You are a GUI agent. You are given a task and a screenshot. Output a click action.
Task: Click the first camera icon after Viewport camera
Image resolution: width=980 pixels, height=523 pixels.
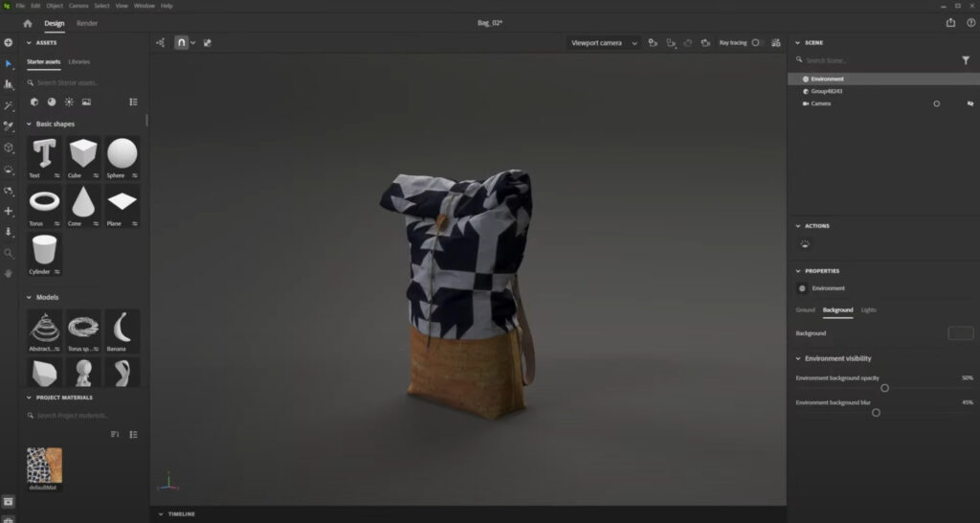click(653, 42)
